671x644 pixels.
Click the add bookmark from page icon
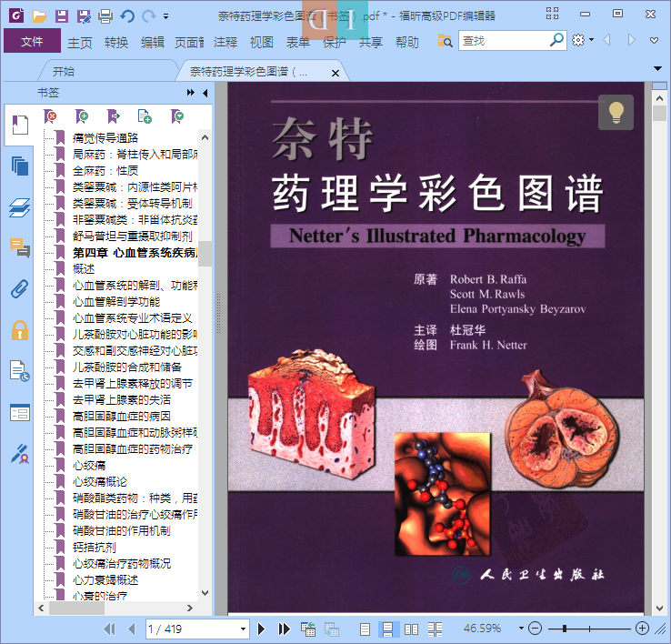[x=145, y=116]
